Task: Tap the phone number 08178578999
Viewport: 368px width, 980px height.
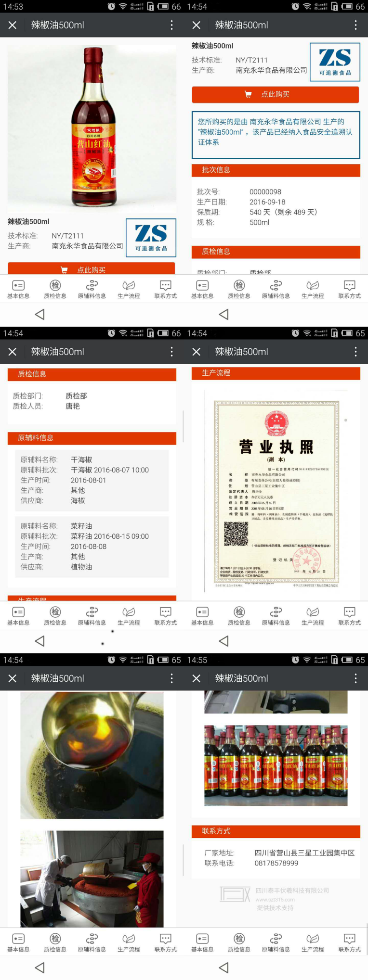Action: (x=276, y=863)
